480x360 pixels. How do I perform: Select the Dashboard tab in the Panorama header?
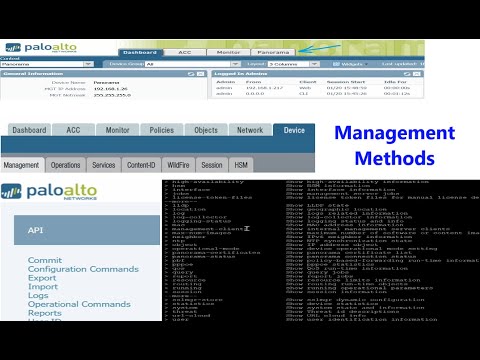click(x=140, y=52)
